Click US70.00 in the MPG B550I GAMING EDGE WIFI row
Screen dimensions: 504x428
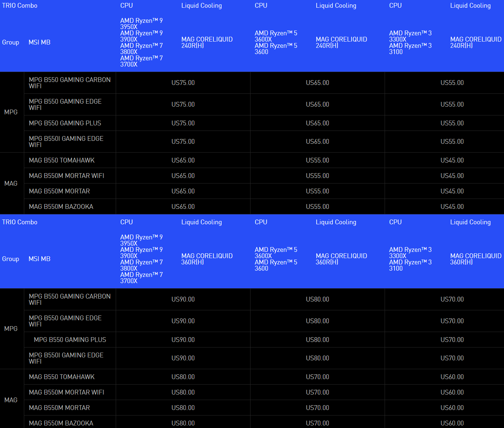452,358
